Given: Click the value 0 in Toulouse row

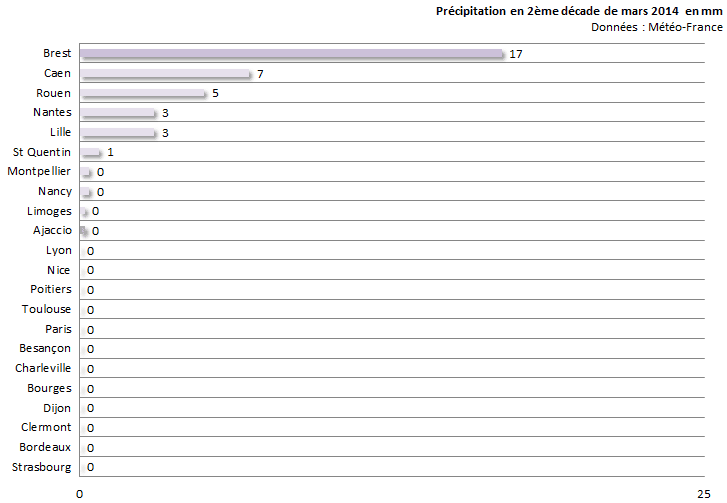Looking at the screenshot, I should pos(90,310).
